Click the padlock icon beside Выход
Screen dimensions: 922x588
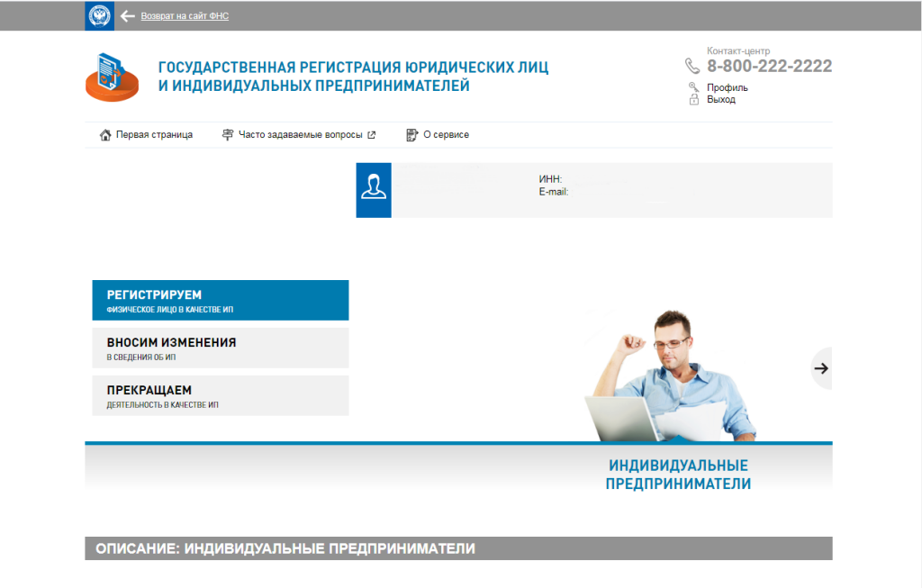(x=693, y=99)
